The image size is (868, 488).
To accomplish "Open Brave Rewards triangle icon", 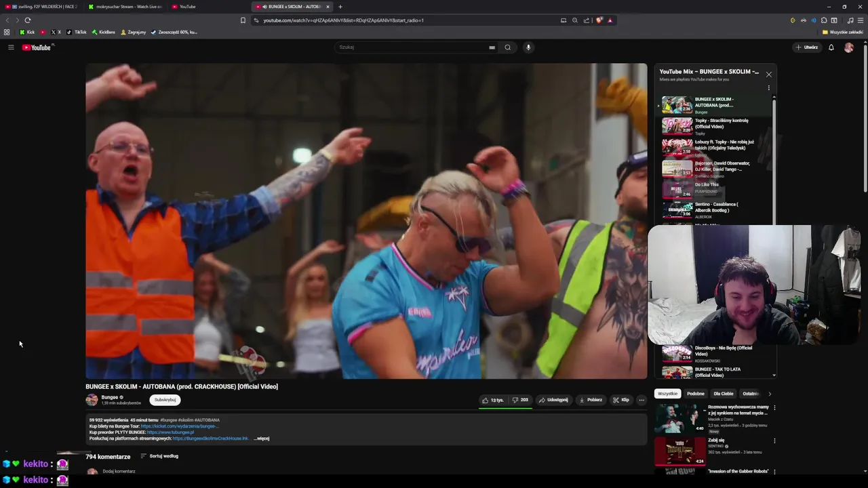I will (x=610, y=20).
